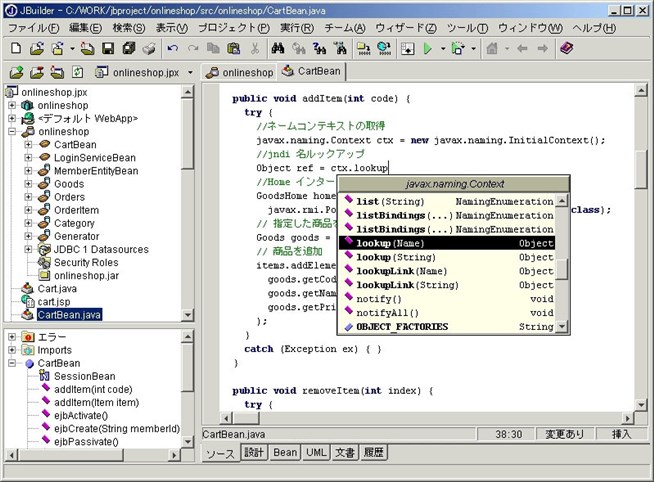The height and width of the screenshot is (482, 654).
Task: Click the Find binoculars icon
Action: [280, 48]
